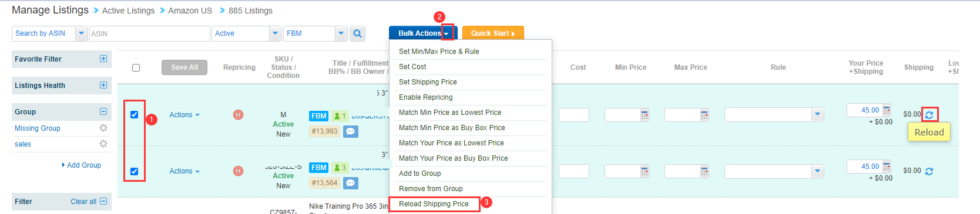Click the Add Group link
The width and height of the screenshot is (980, 214).
tap(84, 165)
